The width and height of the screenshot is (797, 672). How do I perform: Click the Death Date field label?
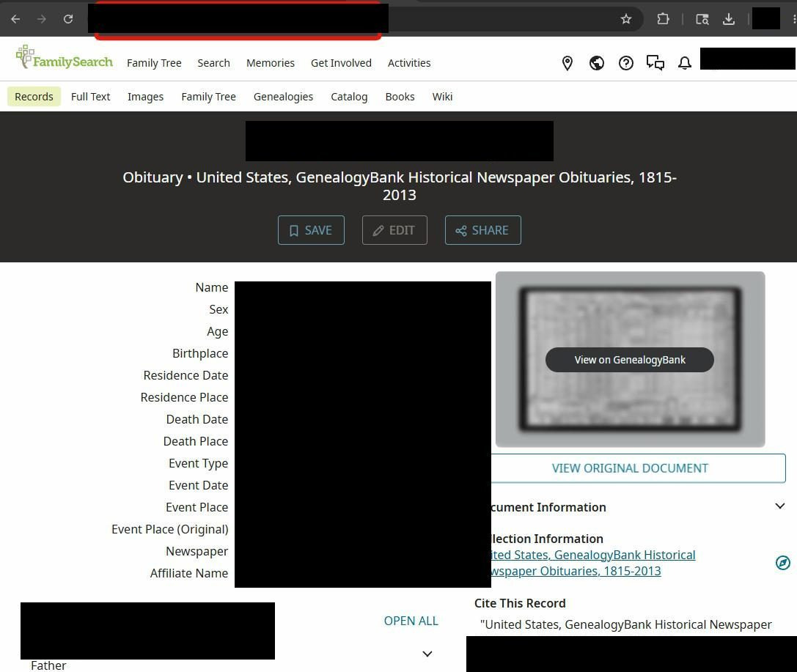click(x=197, y=419)
